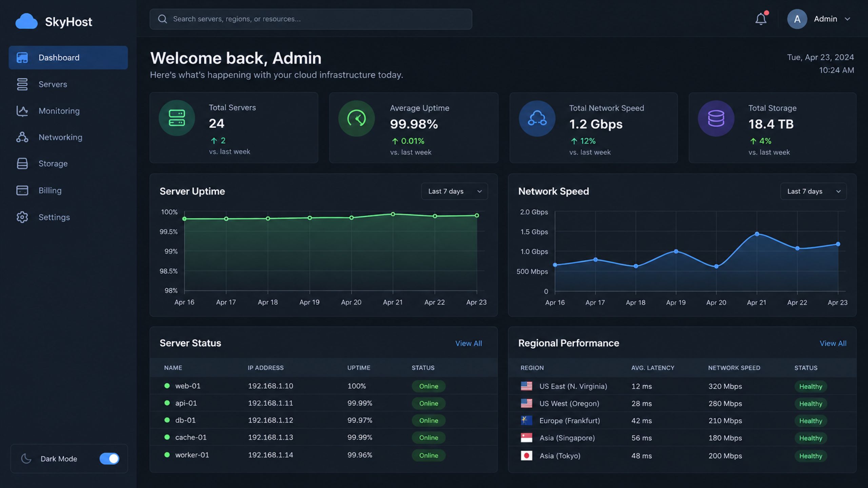Click the search magnifier icon
868x488 pixels.
point(162,19)
